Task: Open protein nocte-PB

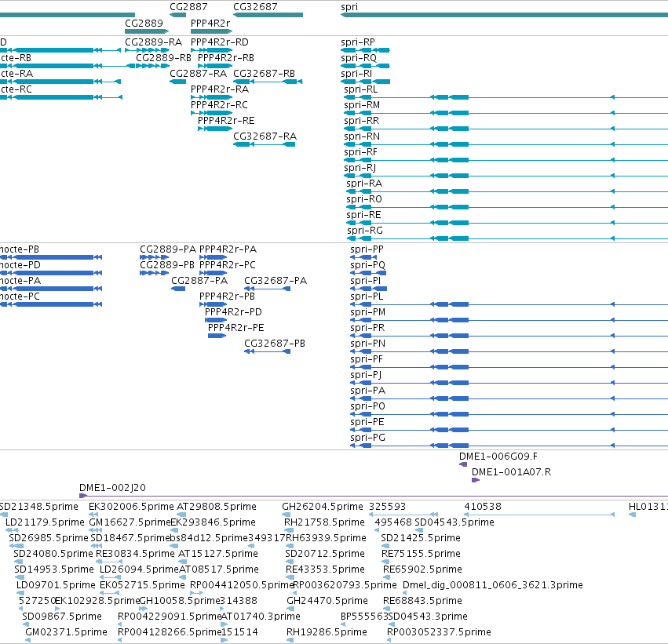Action: (20, 249)
